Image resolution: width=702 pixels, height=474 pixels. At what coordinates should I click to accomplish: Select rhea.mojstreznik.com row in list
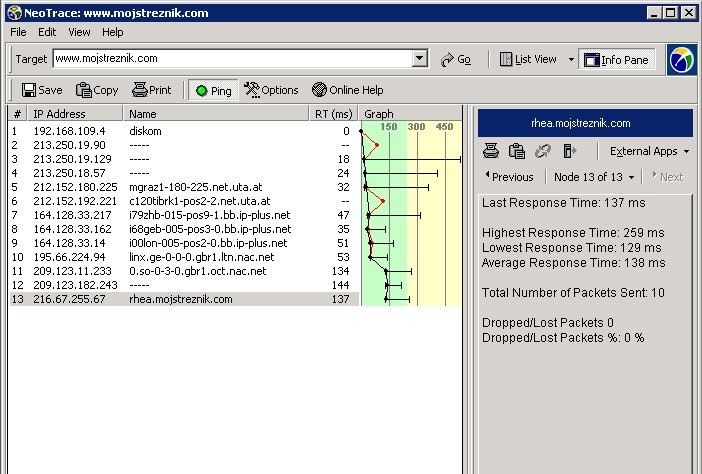pyautogui.click(x=184, y=299)
